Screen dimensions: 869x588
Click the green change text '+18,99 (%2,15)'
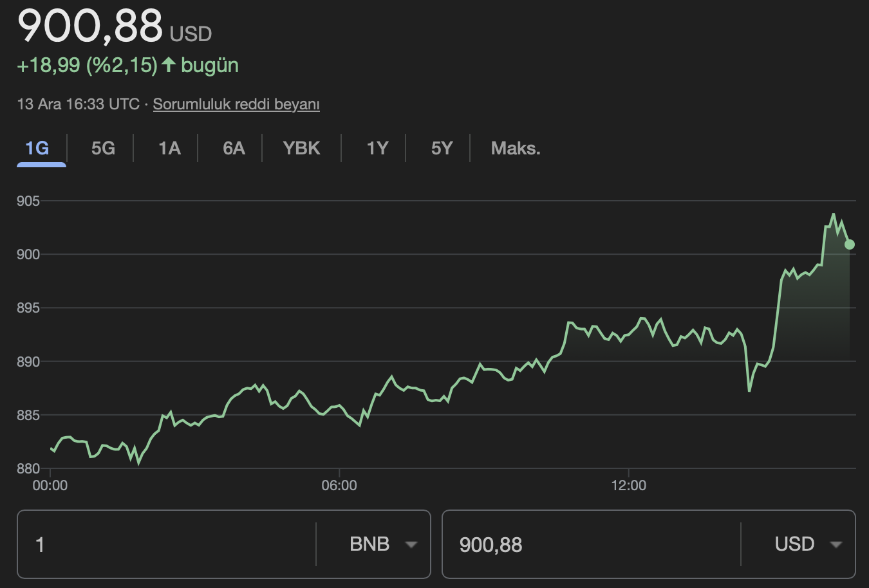click(87, 64)
